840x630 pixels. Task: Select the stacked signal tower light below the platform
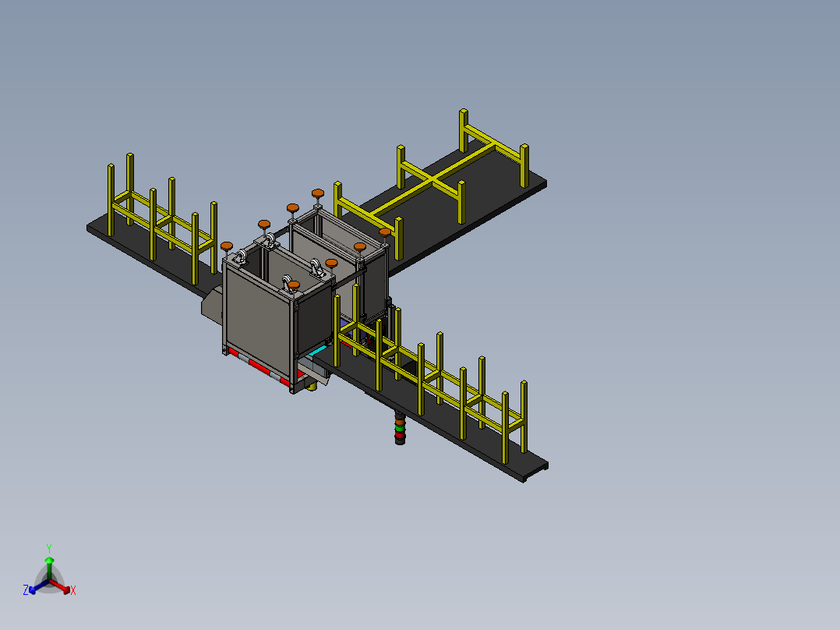click(401, 428)
